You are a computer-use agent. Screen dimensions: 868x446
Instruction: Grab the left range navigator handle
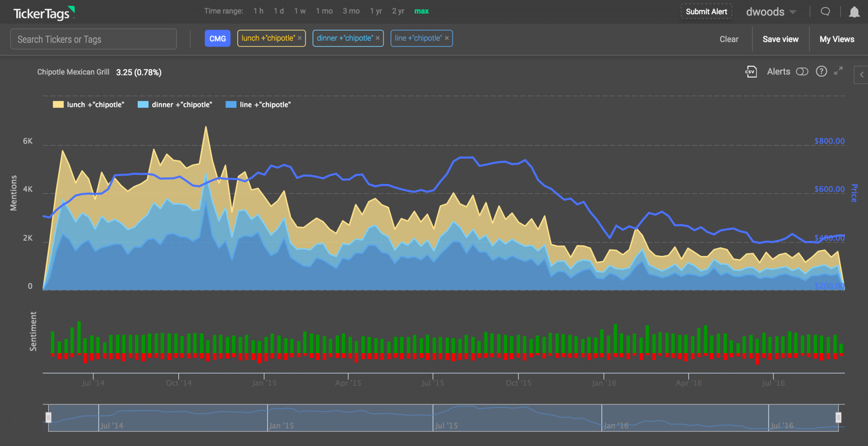point(48,417)
